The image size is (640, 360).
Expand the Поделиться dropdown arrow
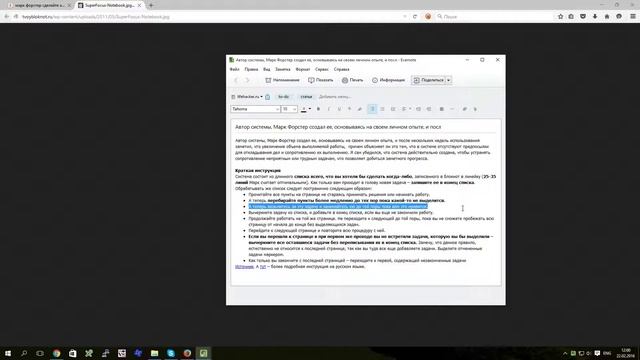tap(448, 80)
